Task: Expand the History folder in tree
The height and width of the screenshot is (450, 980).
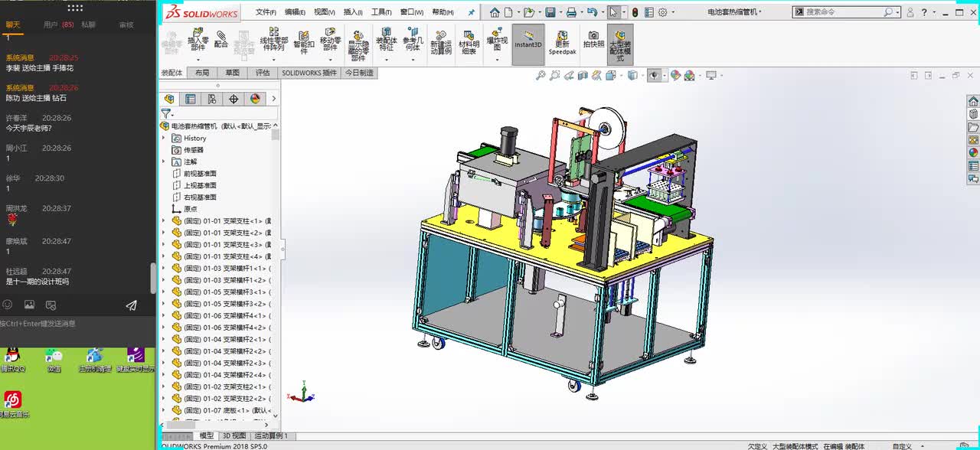Action: click(164, 139)
